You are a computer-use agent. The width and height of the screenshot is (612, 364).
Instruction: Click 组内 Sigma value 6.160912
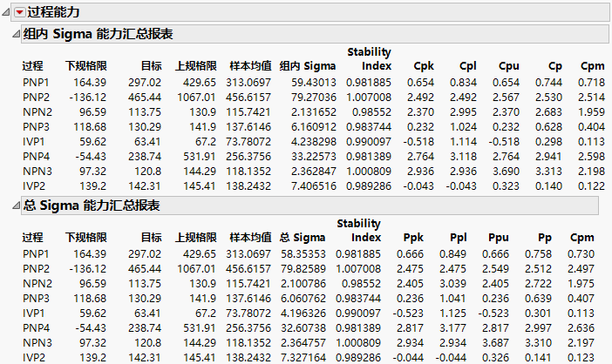click(314, 127)
